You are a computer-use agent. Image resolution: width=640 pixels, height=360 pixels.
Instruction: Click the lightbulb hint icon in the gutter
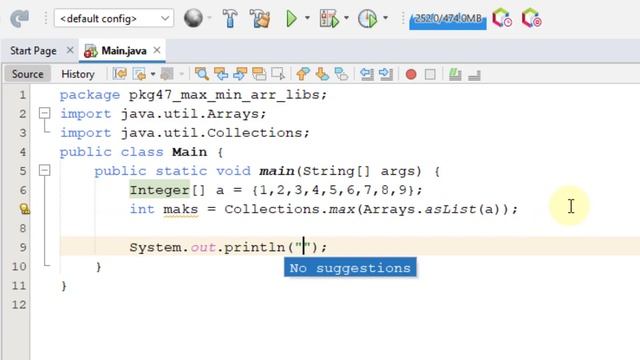coord(24,209)
